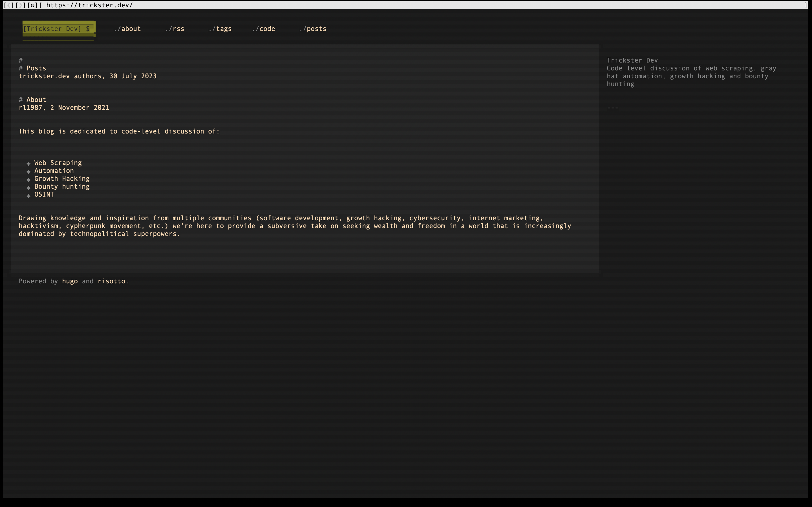The width and height of the screenshot is (812, 507).
Task: Click the risotto theme link
Action: click(x=111, y=281)
